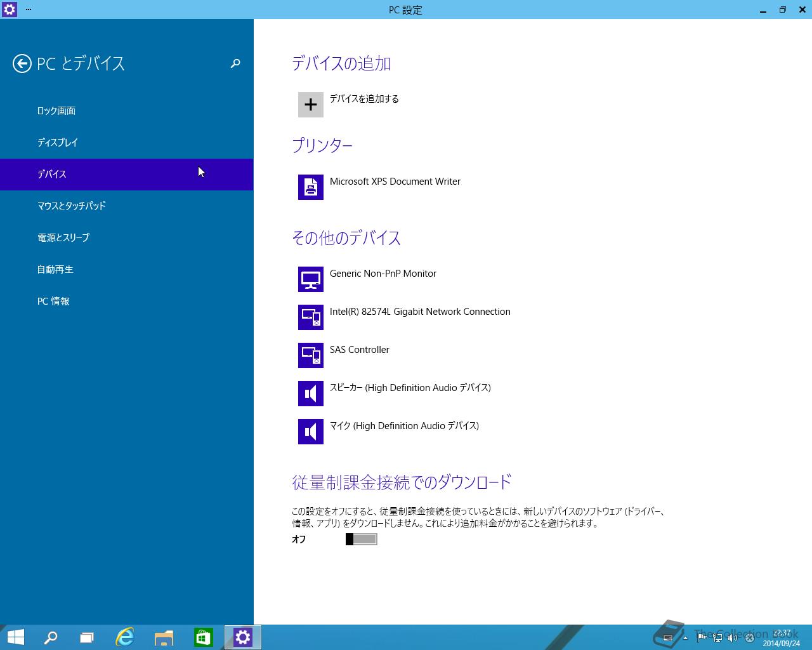Open 電源とスリープ settings
Viewport: 812px width, 650px height.
[x=126, y=238]
